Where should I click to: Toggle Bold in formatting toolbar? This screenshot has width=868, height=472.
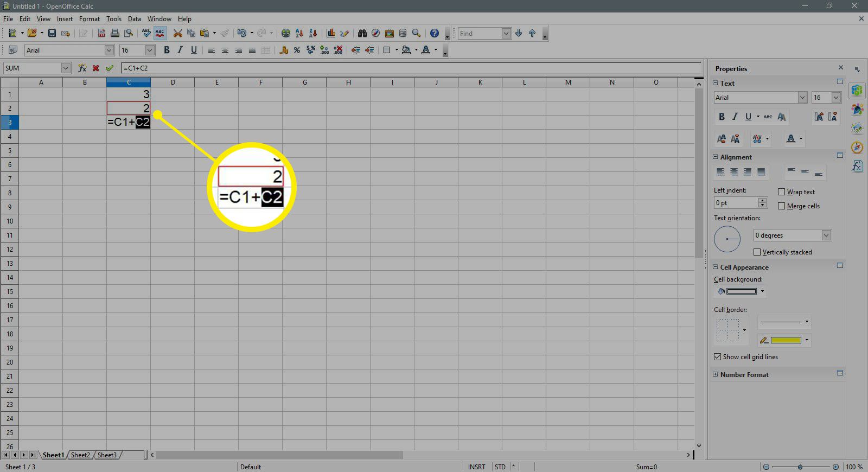pos(167,50)
